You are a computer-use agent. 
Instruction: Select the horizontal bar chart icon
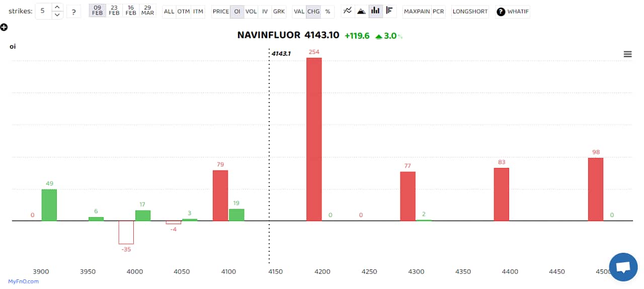click(x=389, y=11)
